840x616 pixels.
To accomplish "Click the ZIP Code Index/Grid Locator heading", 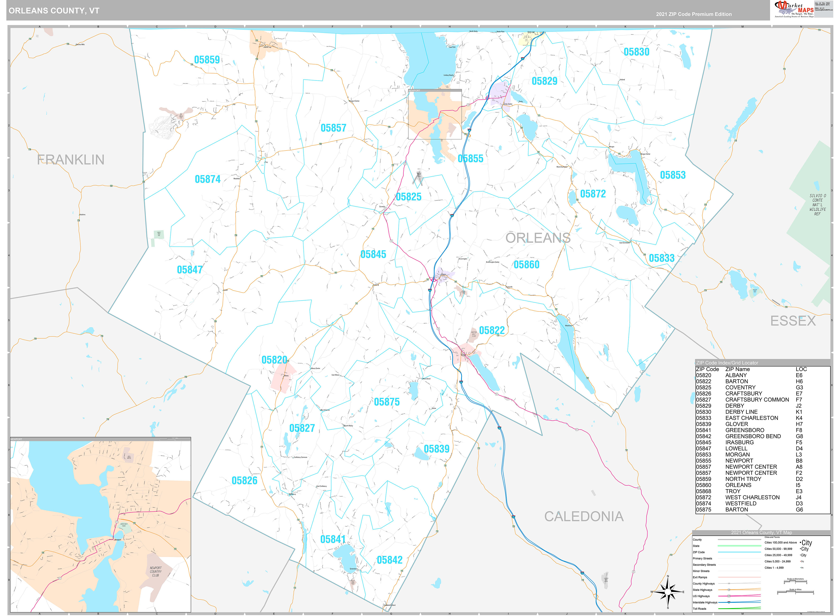I will point(727,363).
